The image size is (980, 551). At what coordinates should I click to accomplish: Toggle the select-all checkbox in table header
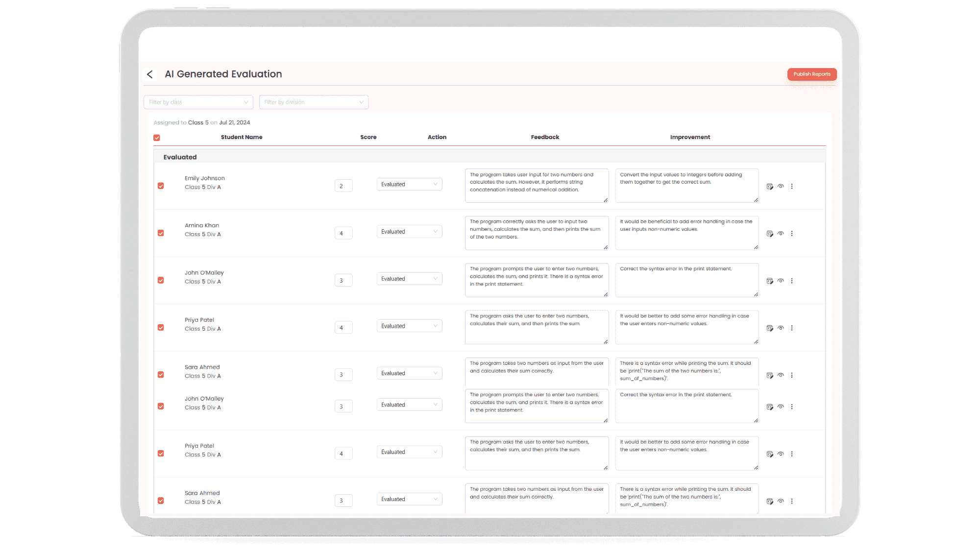[157, 138]
